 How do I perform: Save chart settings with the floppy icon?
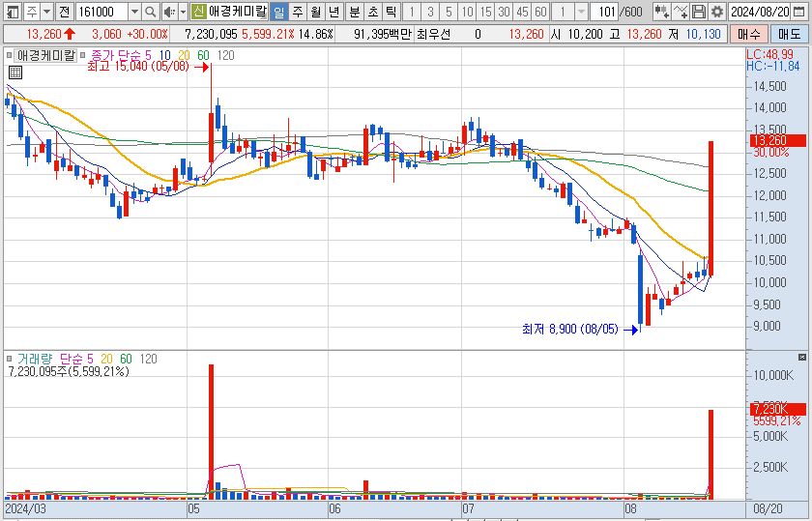tap(699, 12)
